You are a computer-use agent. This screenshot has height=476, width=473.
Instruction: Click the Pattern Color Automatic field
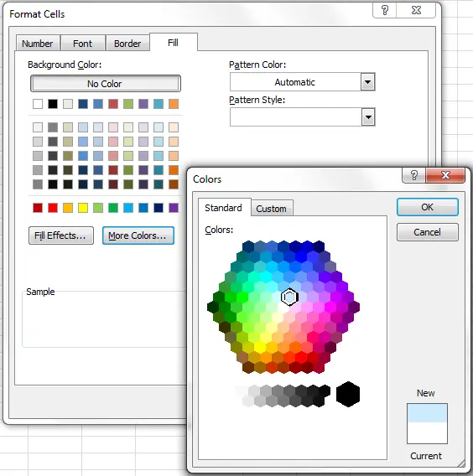[x=295, y=82]
